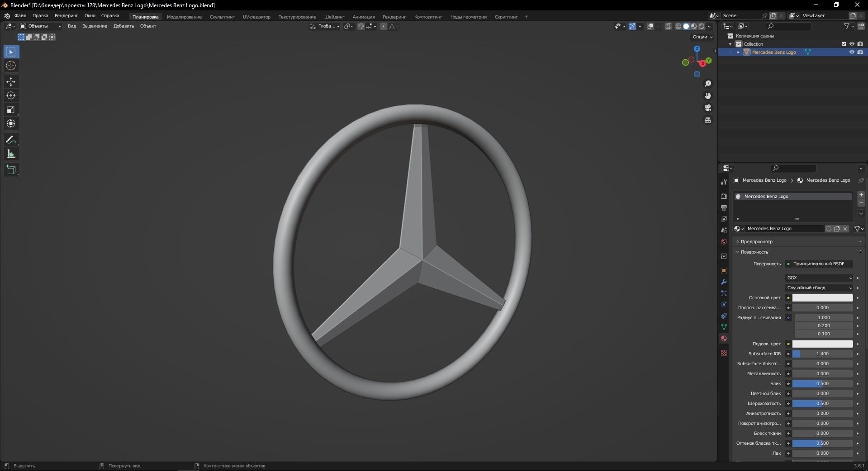Open the Render properties tab

(x=723, y=197)
